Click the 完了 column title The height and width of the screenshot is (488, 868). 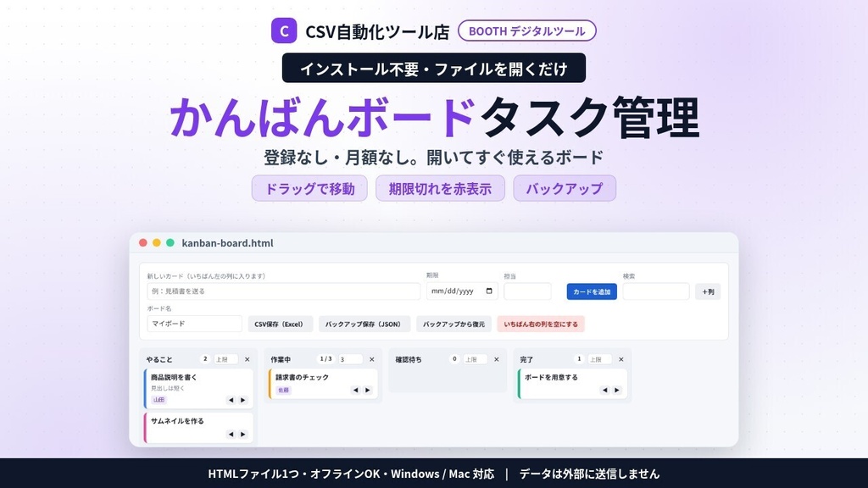pos(526,359)
